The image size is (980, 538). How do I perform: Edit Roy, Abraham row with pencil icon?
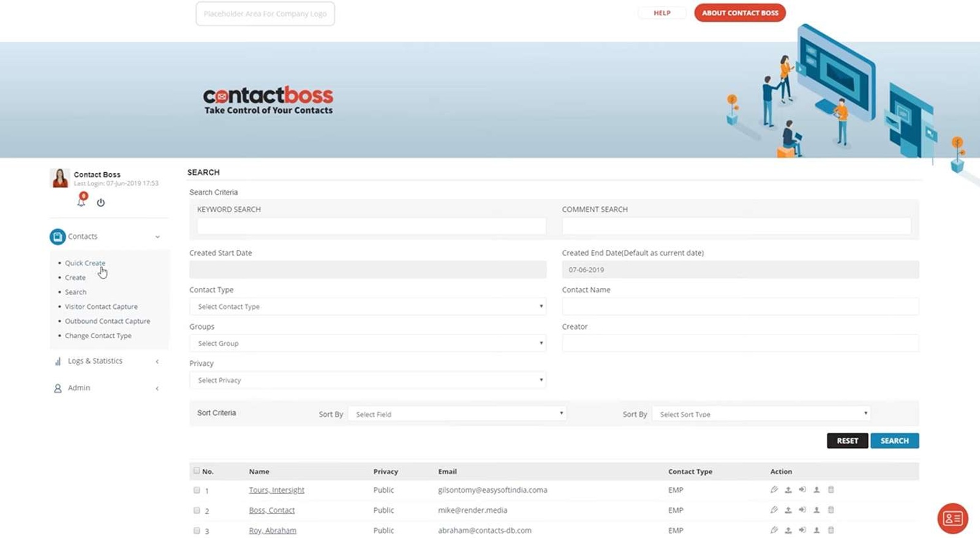pos(774,530)
